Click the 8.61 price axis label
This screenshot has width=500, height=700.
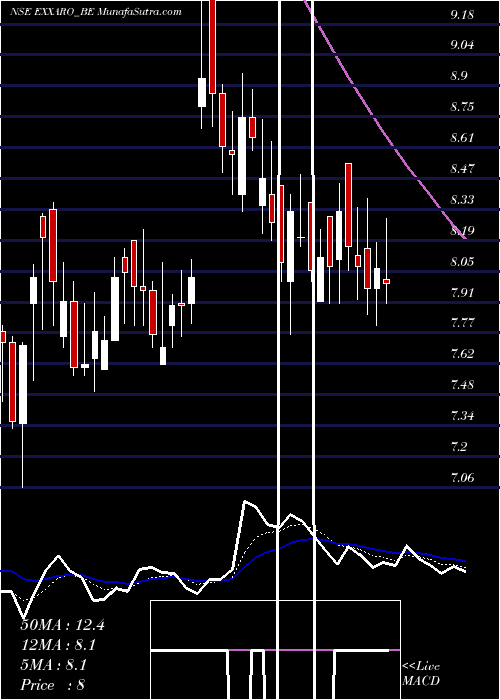[x=462, y=138]
